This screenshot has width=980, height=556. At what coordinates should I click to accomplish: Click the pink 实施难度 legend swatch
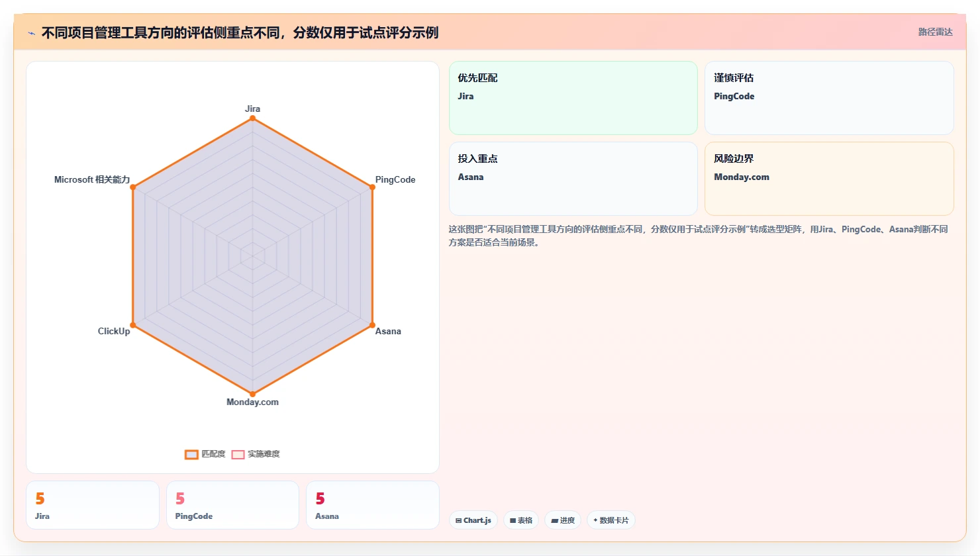coord(238,454)
